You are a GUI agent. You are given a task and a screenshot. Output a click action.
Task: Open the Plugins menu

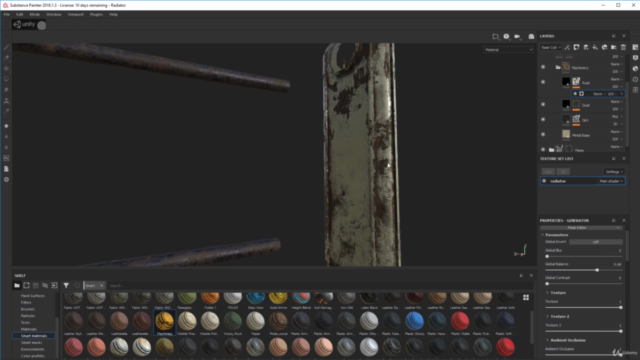[x=96, y=14]
